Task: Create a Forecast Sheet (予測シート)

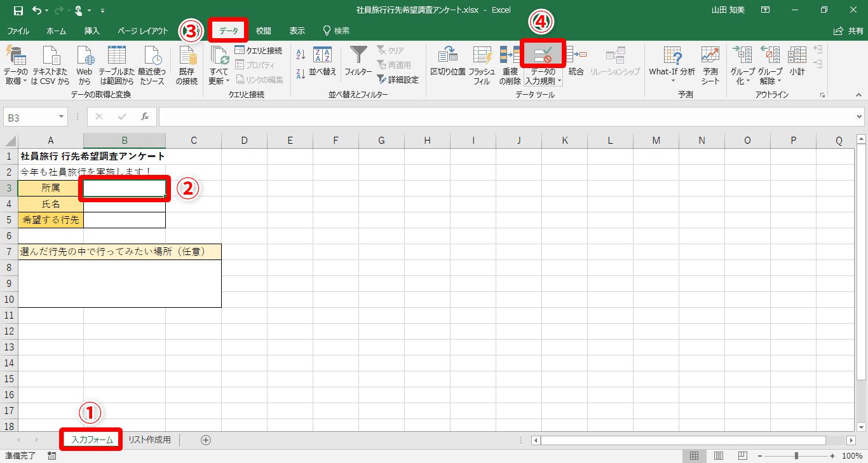Action: [710, 66]
